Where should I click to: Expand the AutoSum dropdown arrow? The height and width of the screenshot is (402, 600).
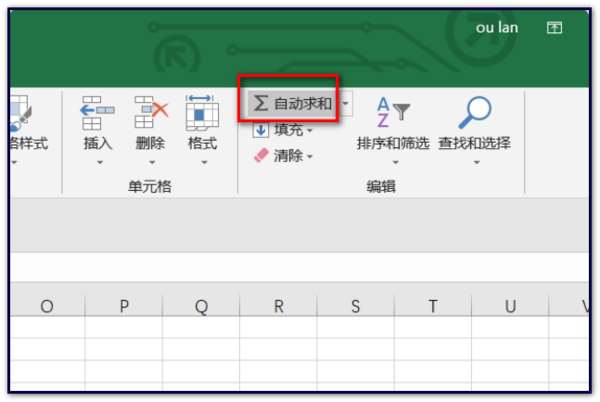[x=346, y=103]
